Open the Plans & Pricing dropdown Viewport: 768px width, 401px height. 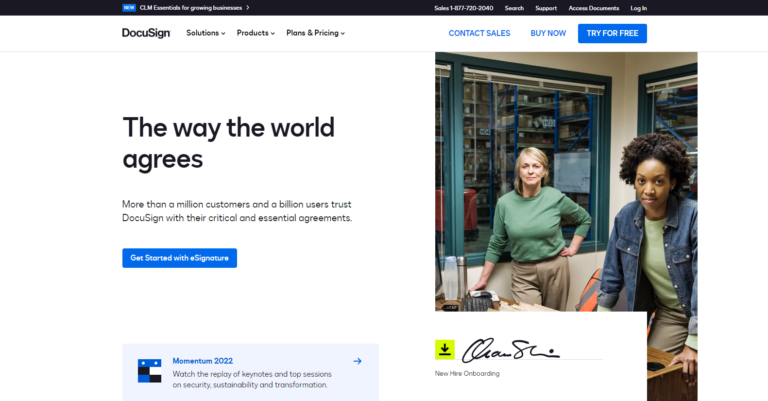pyautogui.click(x=315, y=33)
